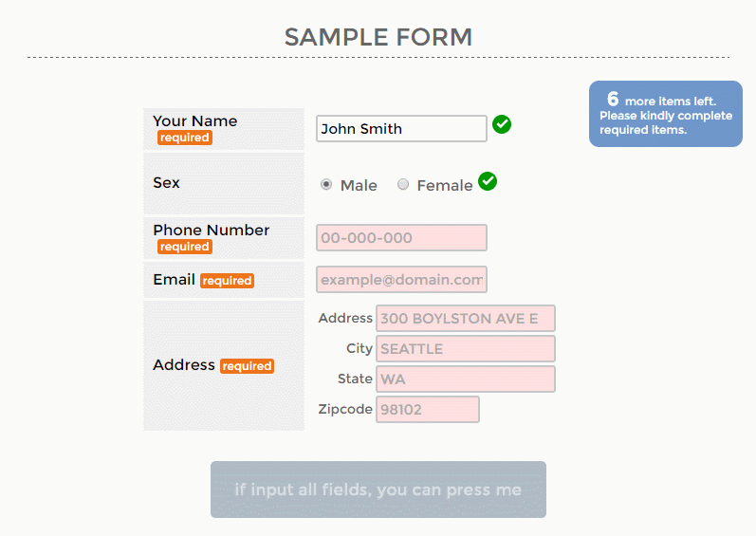Focus the Email input field
The image size is (756, 536).
(401, 280)
